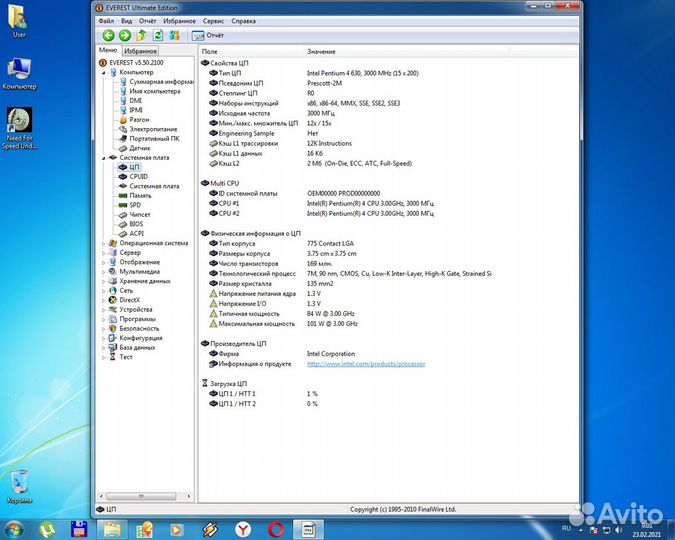
Task: Click the up-level arrow toolbar icon
Action: (141, 35)
